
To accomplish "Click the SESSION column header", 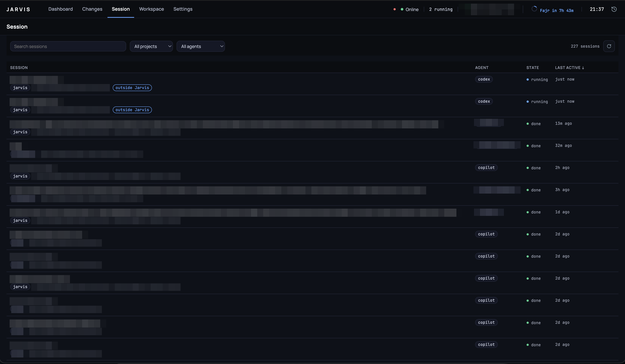I will point(19,68).
